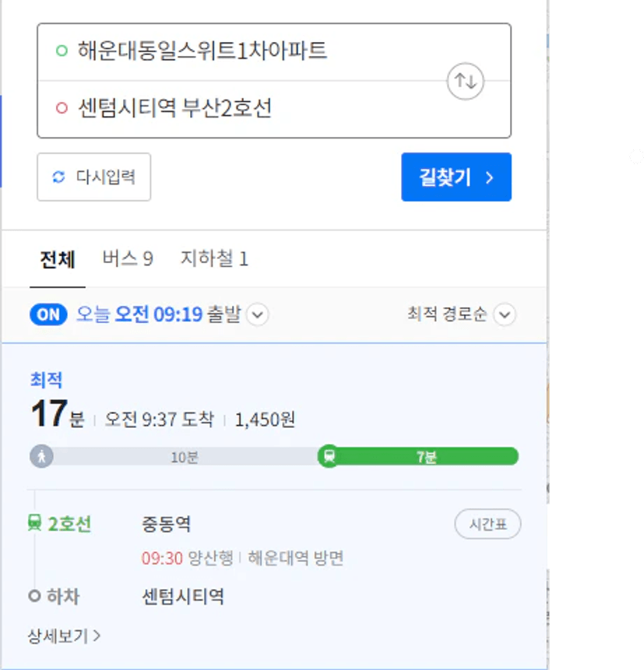Expand route details via 상세보기

(64, 636)
